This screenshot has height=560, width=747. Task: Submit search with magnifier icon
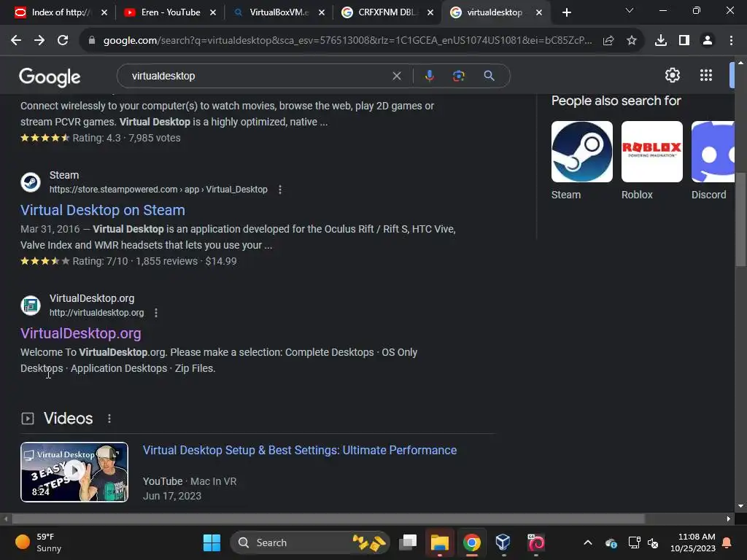pos(489,76)
